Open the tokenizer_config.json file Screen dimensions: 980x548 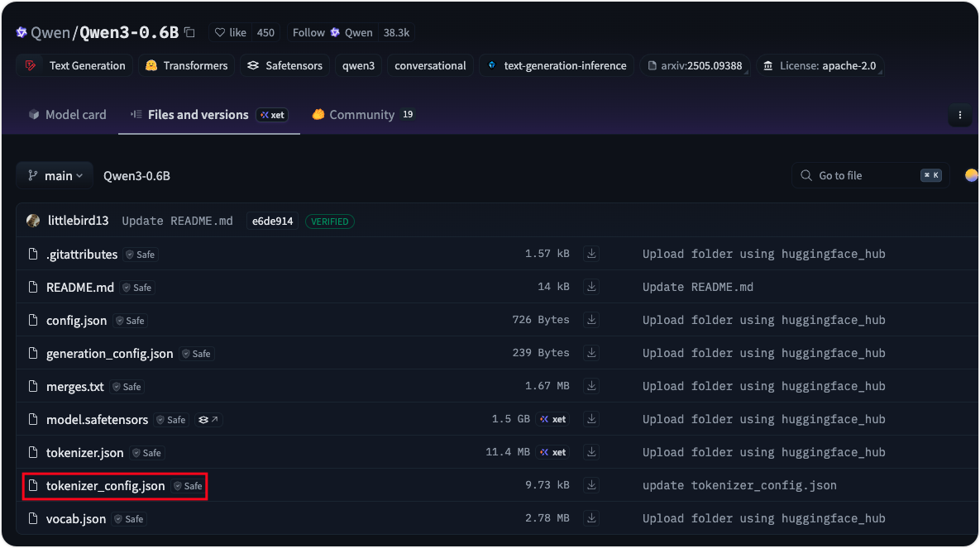[106, 486]
